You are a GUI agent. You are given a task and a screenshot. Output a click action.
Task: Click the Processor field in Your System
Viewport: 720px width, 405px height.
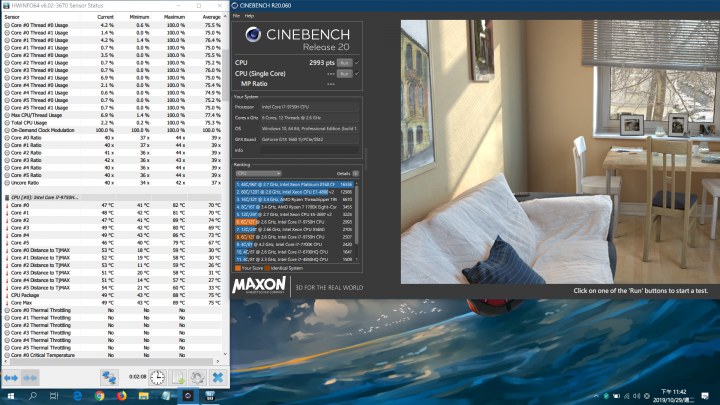point(309,107)
